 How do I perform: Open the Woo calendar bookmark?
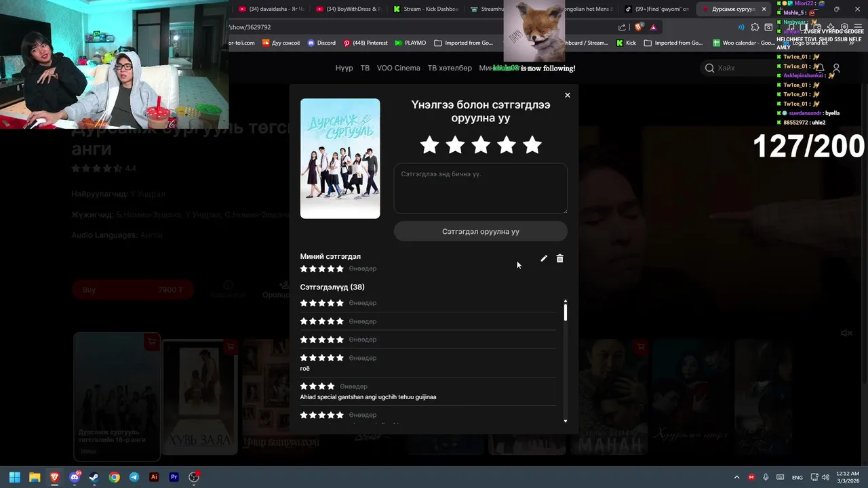pyautogui.click(x=743, y=43)
